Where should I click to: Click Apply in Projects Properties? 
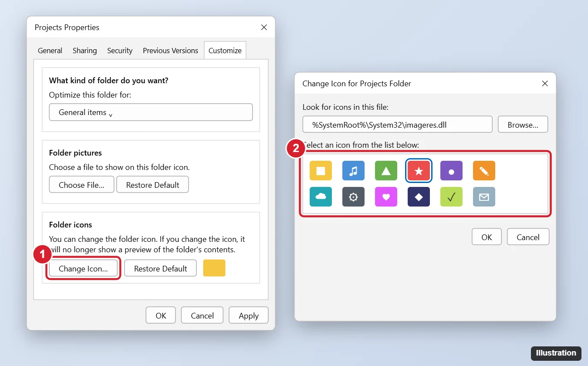[248, 315]
